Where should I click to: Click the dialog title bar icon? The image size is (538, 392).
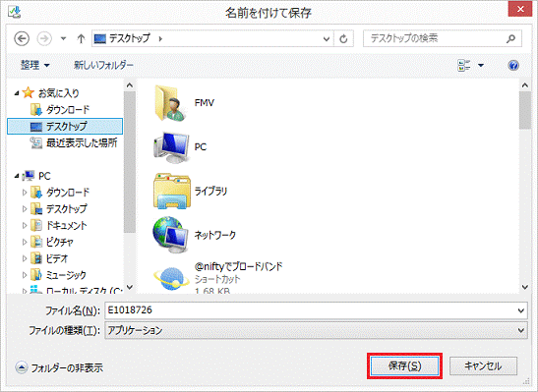(x=15, y=12)
